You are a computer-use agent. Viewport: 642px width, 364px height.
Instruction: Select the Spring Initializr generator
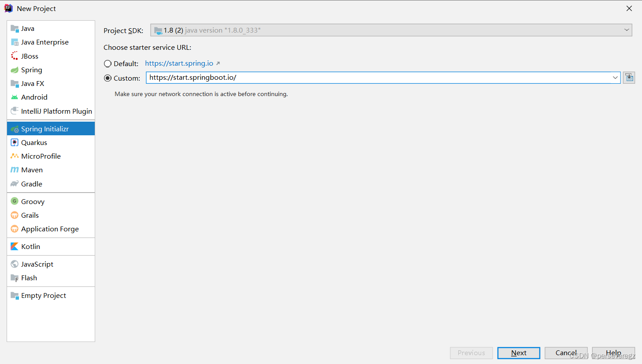(45, 128)
